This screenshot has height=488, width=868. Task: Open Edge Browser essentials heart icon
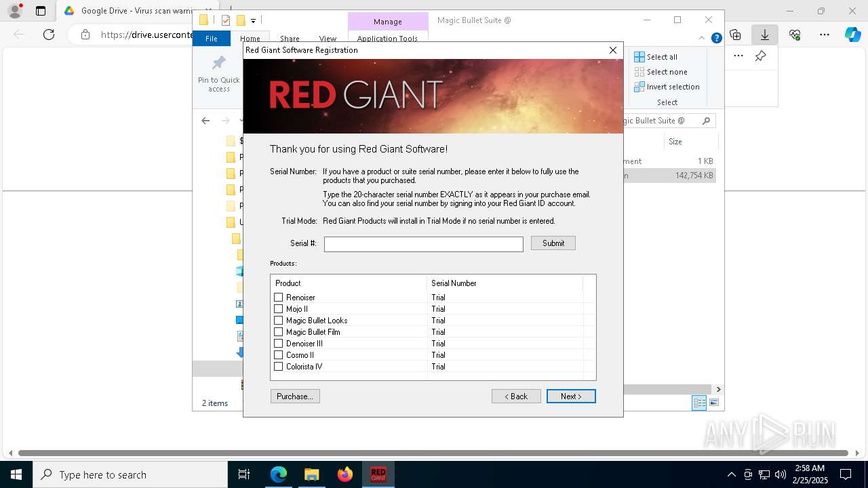795,35
